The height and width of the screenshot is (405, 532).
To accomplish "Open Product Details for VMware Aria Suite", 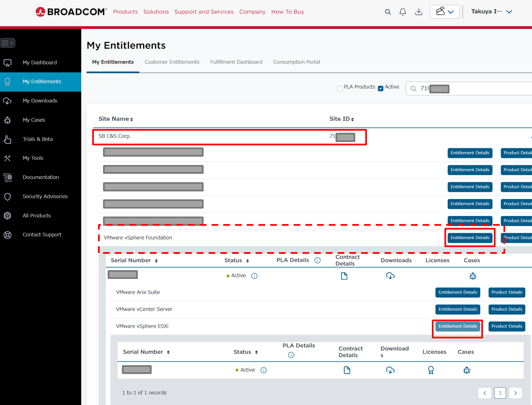I will (x=507, y=292).
